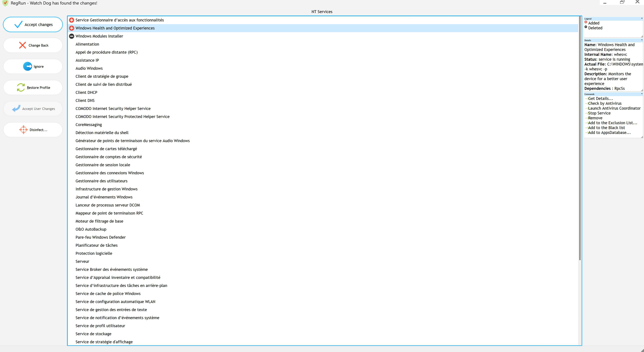Screen dimensions: 644x352
Task: Click the blue arrow Ignore icon
Action: point(28,66)
